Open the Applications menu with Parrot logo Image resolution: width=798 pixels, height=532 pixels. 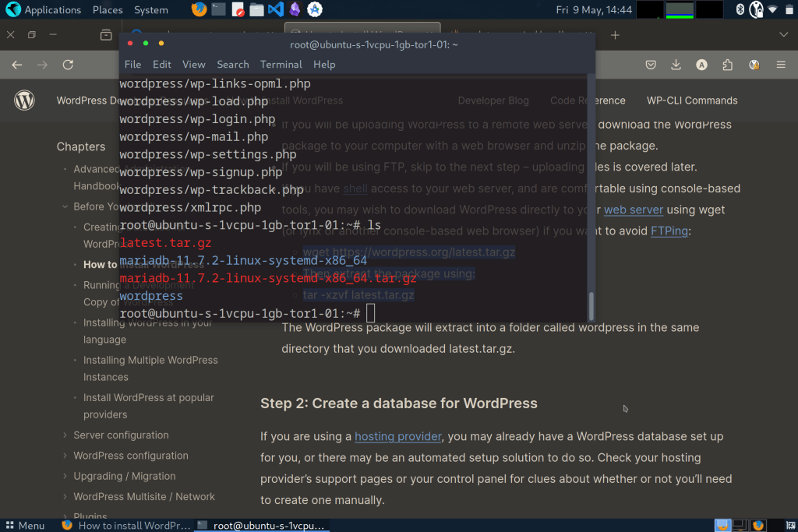click(44, 9)
